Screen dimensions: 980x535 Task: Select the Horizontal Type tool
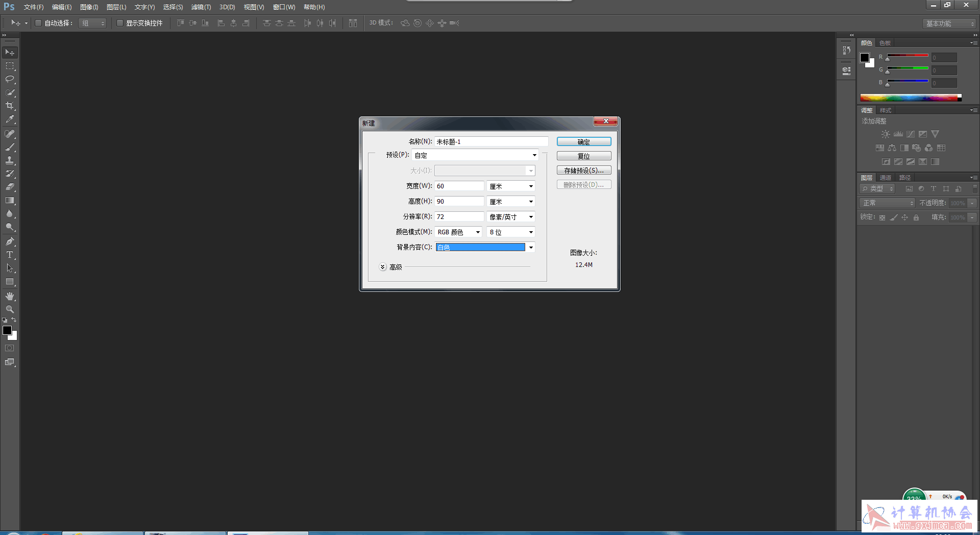coord(10,255)
